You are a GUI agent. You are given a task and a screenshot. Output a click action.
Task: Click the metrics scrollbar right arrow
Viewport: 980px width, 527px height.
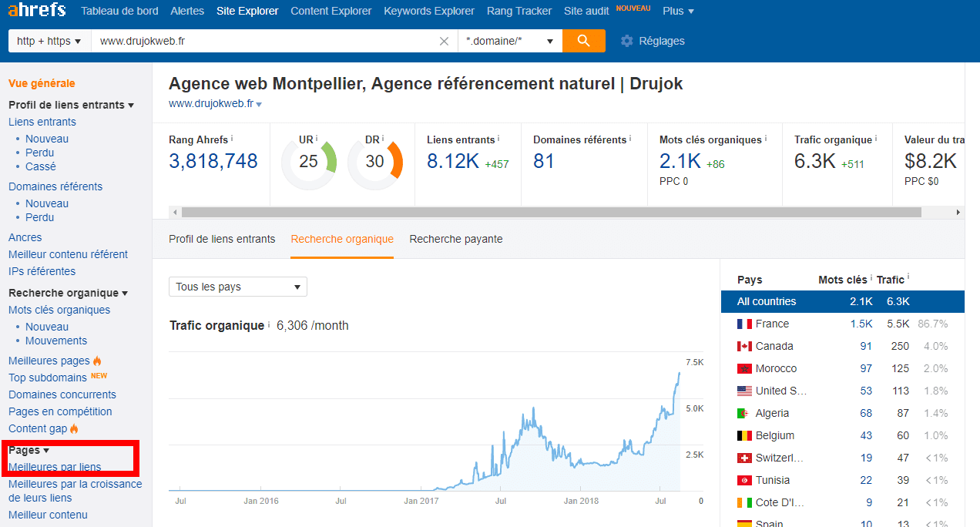coord(958,212)
